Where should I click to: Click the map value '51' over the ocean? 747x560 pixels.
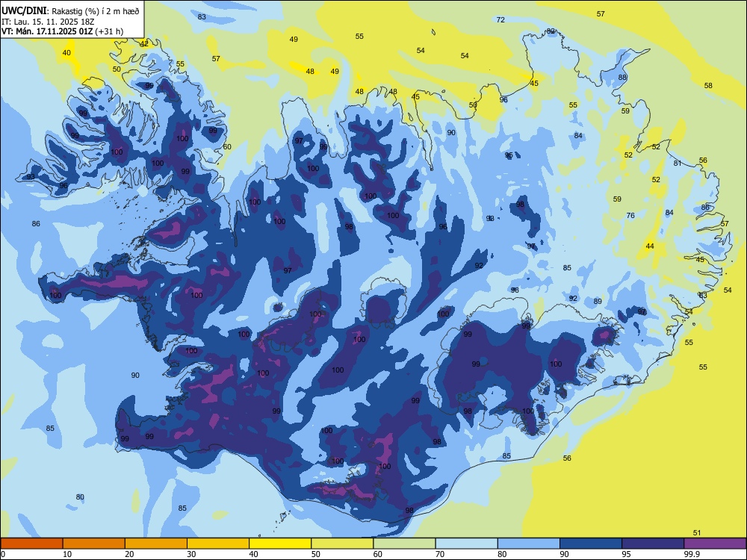pos(696,533)
